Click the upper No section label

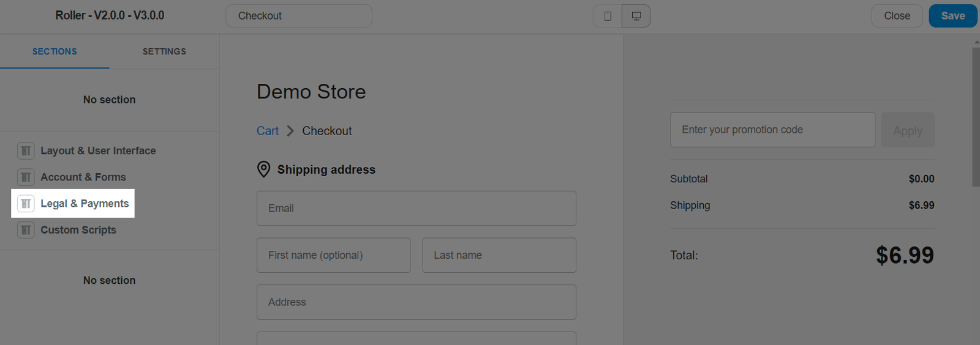tap(110, 100)
